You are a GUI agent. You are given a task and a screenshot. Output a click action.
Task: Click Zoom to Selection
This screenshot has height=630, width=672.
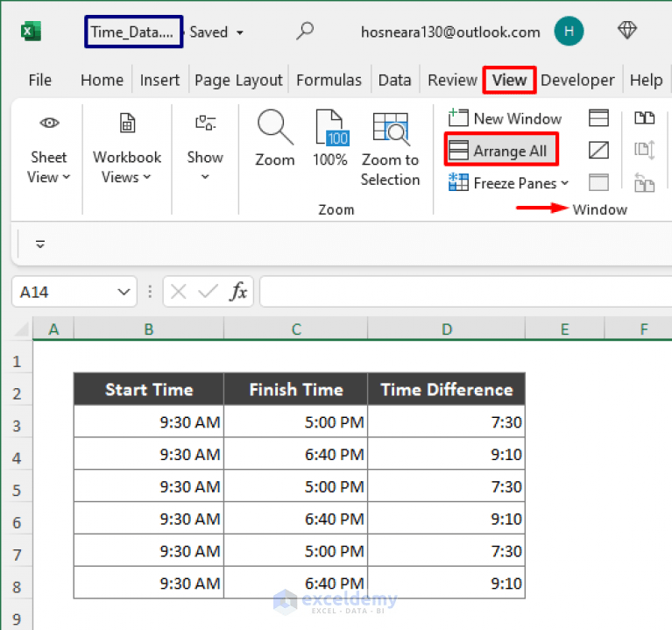click(x=390, y=149)
